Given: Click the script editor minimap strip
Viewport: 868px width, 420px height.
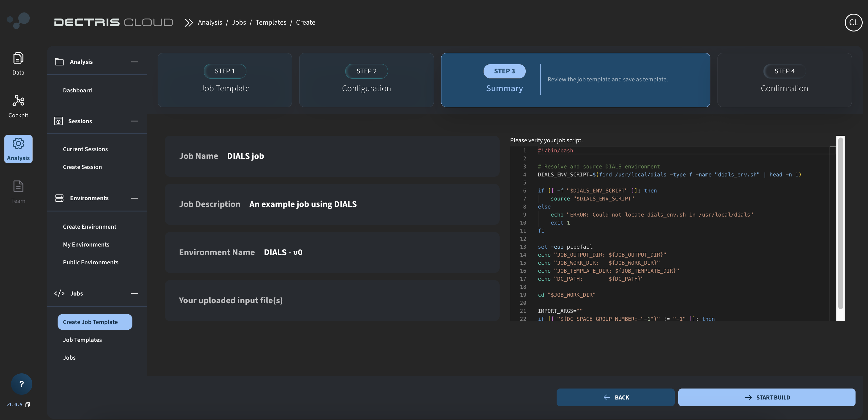Looking at the screenshot, I should [832, 234].
